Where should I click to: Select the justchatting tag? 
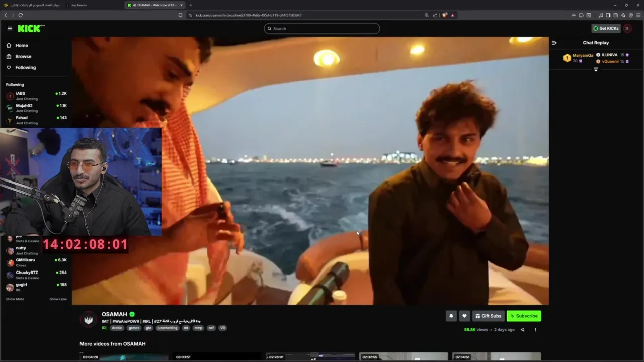tap(168, 328)
